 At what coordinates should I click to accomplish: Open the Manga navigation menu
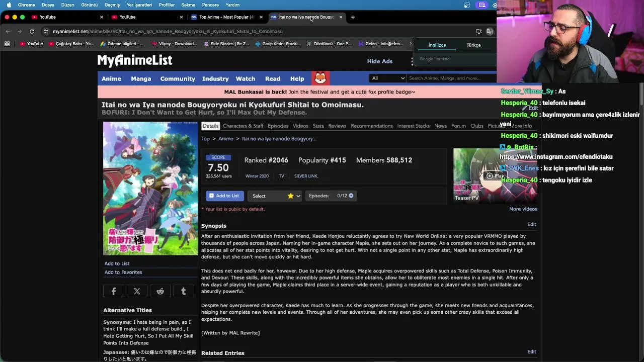tap(141, 78)
